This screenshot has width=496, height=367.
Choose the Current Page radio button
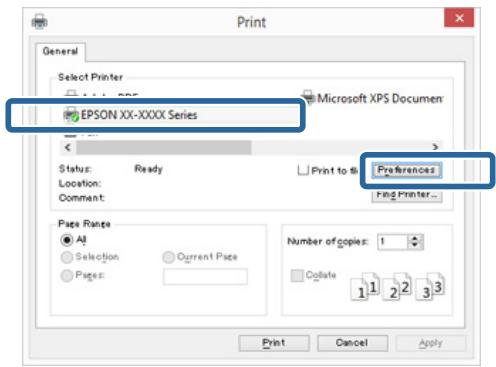coord(168,257)
